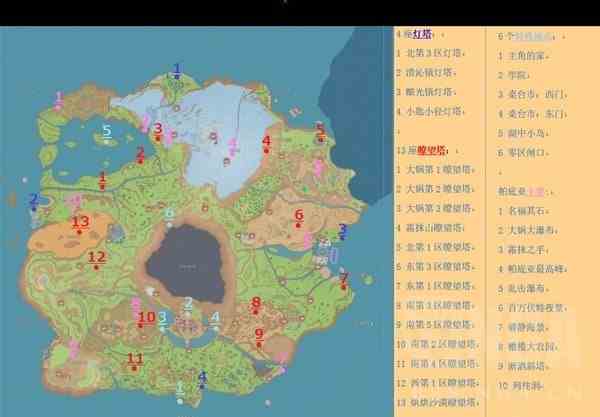
Task: Select blue lighthouse marker 4 at south coast
Action: point(202,379)
